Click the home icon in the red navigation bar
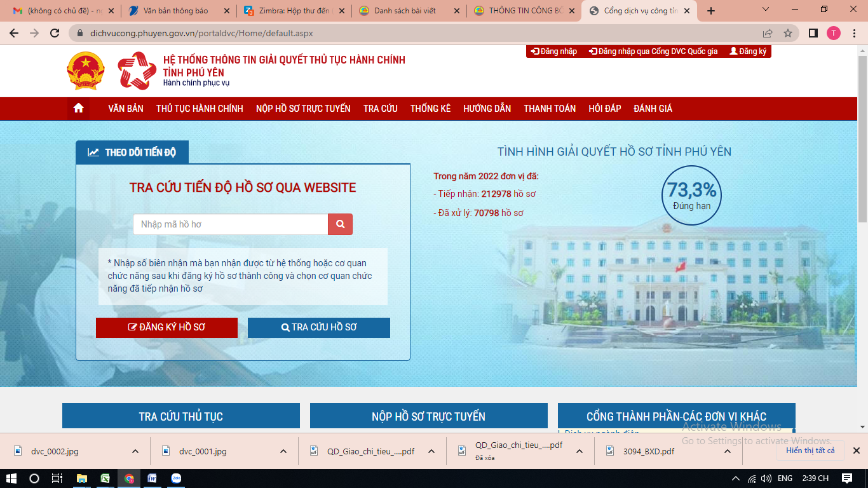The height and width of the screenshot is (488, 868). pos(78,109)
